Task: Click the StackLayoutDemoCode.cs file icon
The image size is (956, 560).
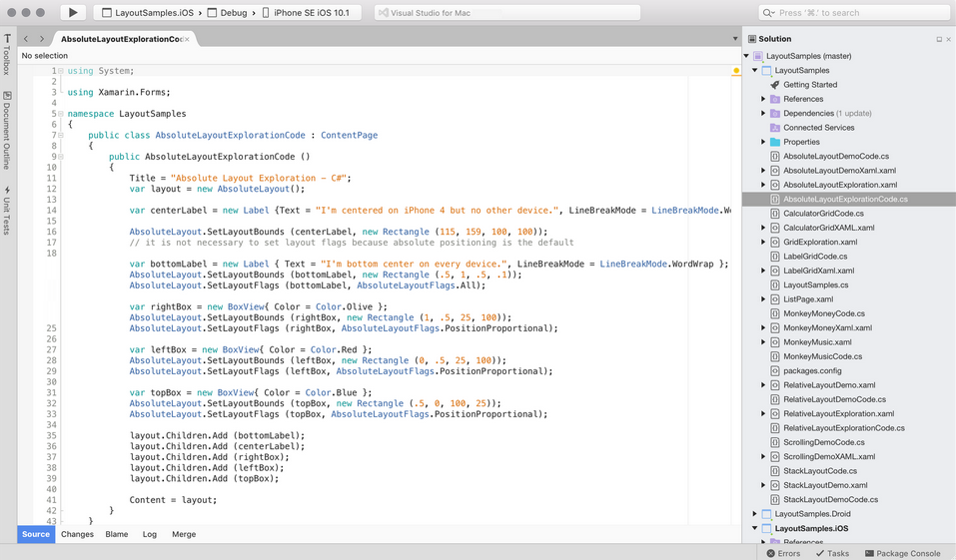Action: coord(775,500)
